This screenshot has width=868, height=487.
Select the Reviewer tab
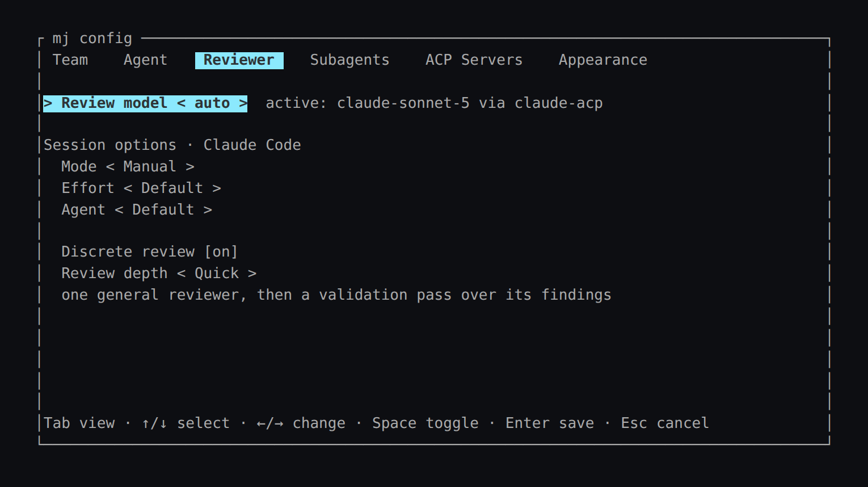tap(239, 60)
